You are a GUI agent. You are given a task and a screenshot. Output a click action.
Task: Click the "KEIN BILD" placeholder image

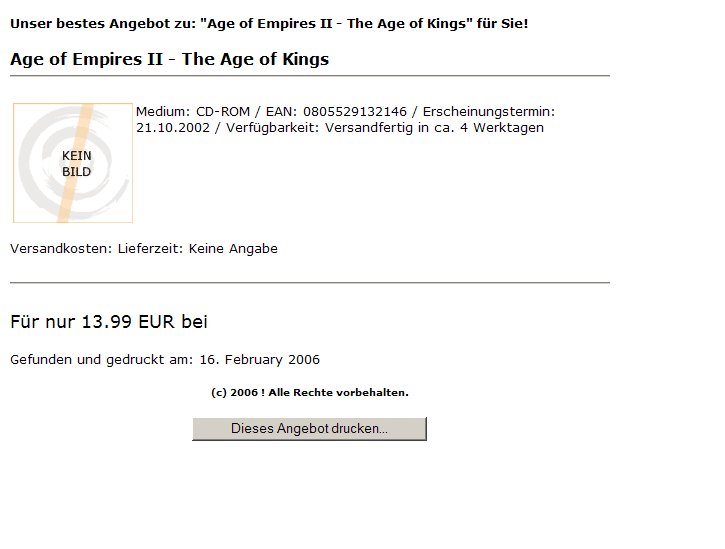73,163
